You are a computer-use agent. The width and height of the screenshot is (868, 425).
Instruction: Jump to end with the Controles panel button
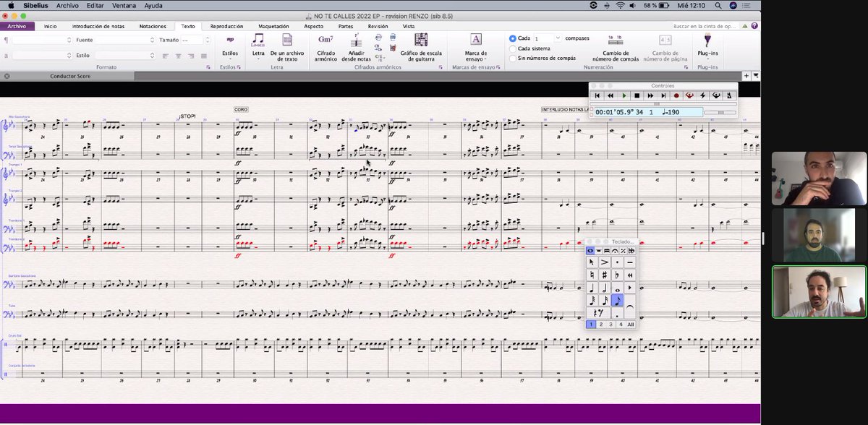[x=663, y=95]
